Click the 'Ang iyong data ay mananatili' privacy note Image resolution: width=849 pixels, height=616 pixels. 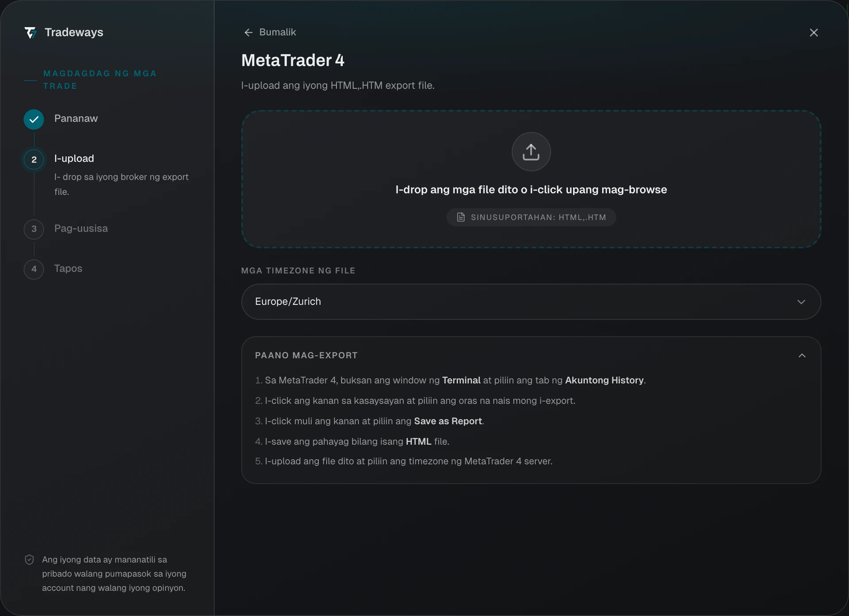tap(114, 574)
